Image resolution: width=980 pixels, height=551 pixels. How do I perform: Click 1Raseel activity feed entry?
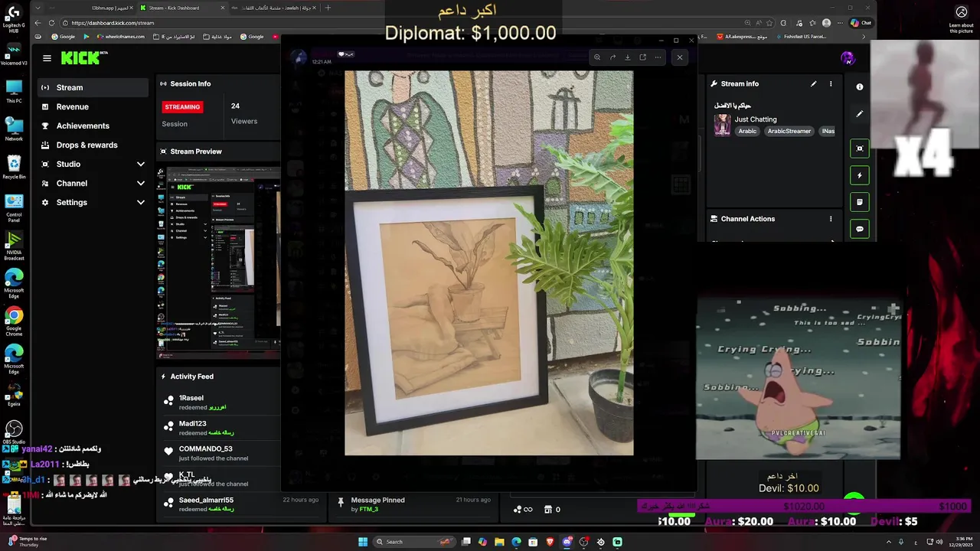tap(220, 403)
